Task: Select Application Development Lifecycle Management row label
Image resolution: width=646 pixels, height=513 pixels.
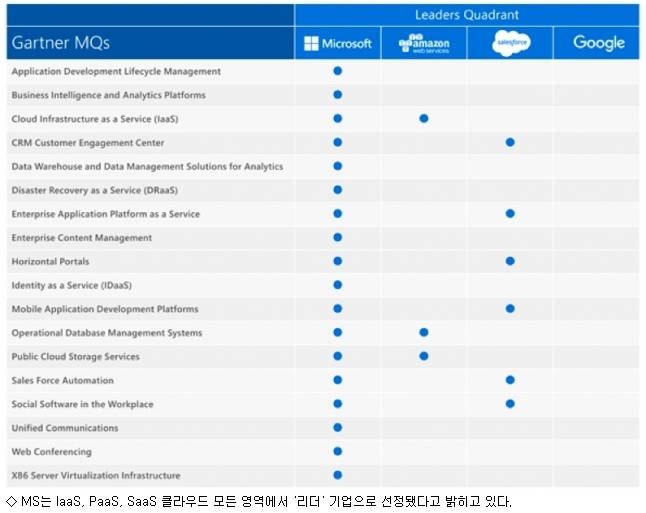Action: [x=116, y=72]
